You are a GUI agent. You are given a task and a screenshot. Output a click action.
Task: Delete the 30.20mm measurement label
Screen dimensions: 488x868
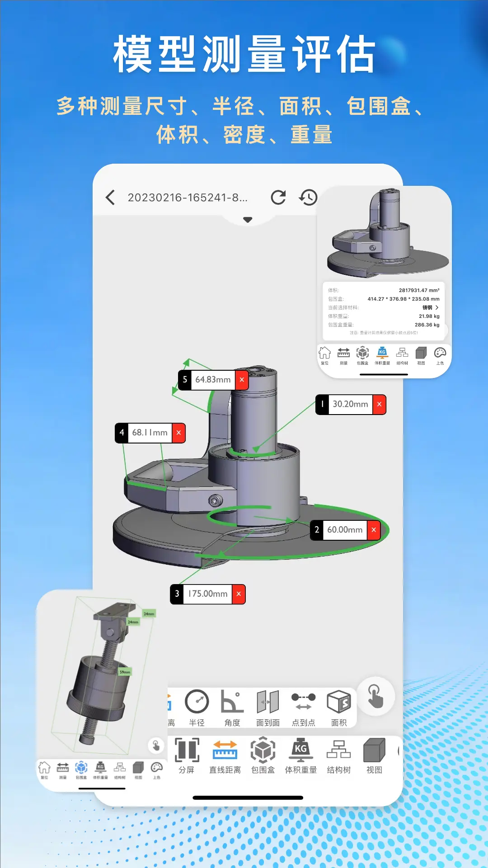(x=379, y=404)
